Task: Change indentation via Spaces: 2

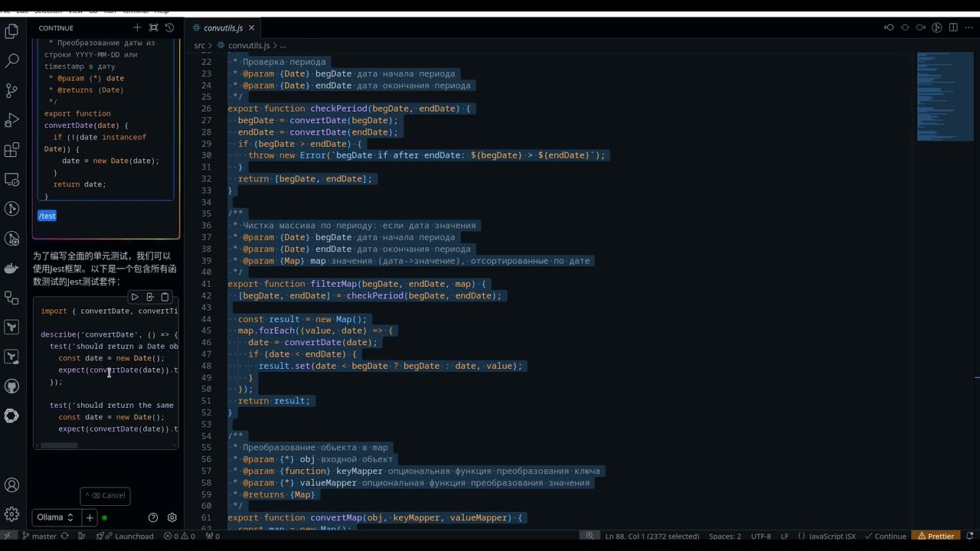Action: (x=724, y=536)
